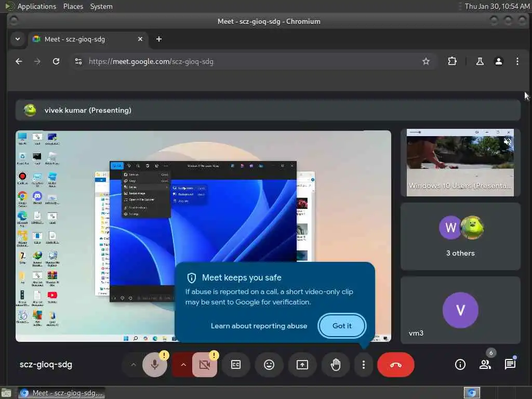Screen dimensions: 532x399
Task: Open the emoji reactions button
Action: pos(269,365)
